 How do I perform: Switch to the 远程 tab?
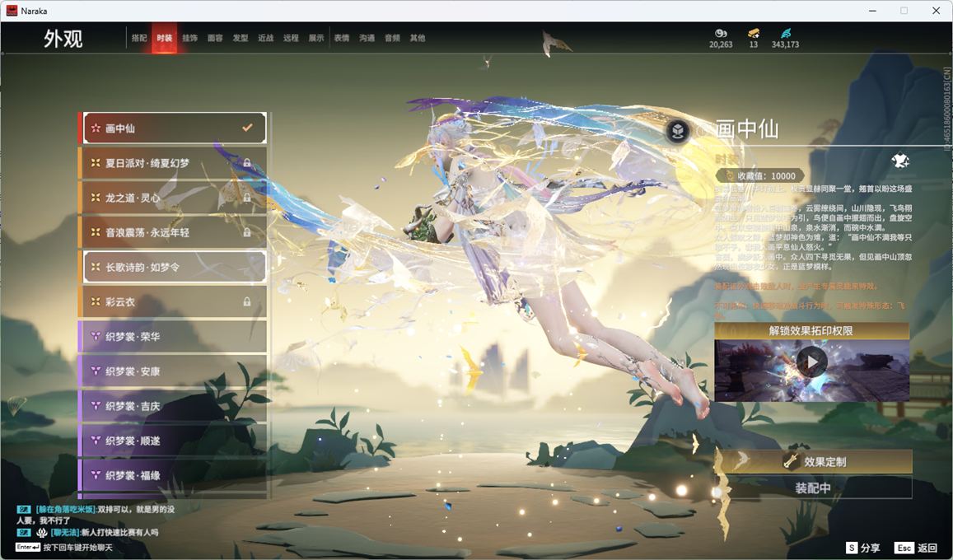coord(291,38)
